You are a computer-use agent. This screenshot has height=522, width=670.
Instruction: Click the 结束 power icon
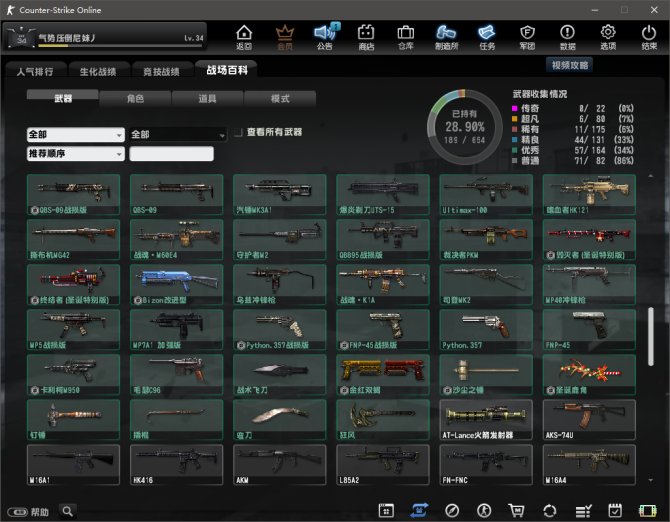pos(649,37)
